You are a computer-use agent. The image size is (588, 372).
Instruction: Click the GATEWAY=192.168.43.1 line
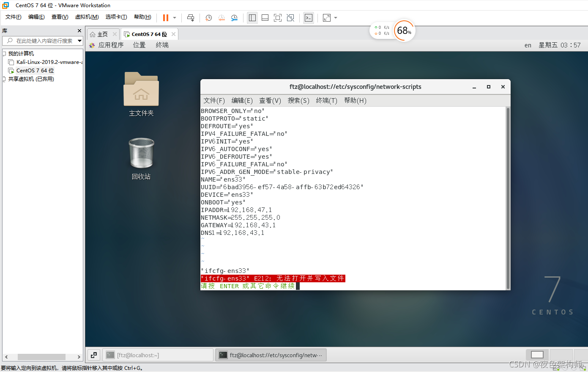click(238, 225)
